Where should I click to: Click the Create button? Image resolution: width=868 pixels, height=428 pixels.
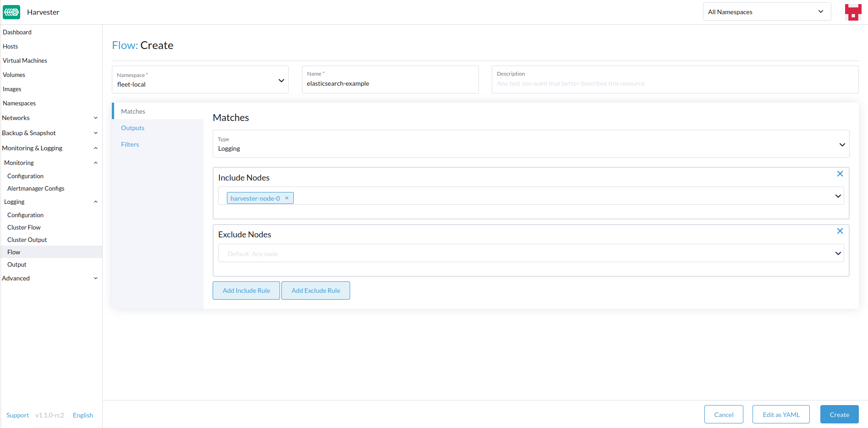(x=839, y=414)
